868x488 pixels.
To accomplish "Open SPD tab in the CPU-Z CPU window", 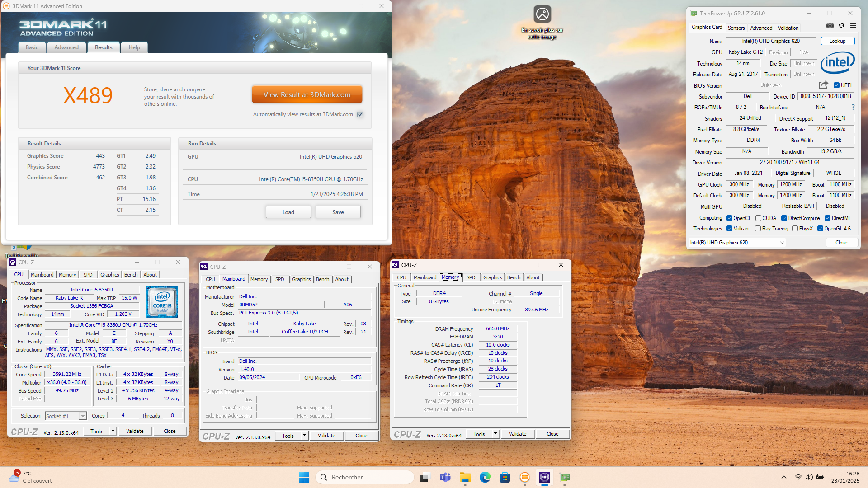I will coord(88,275).
